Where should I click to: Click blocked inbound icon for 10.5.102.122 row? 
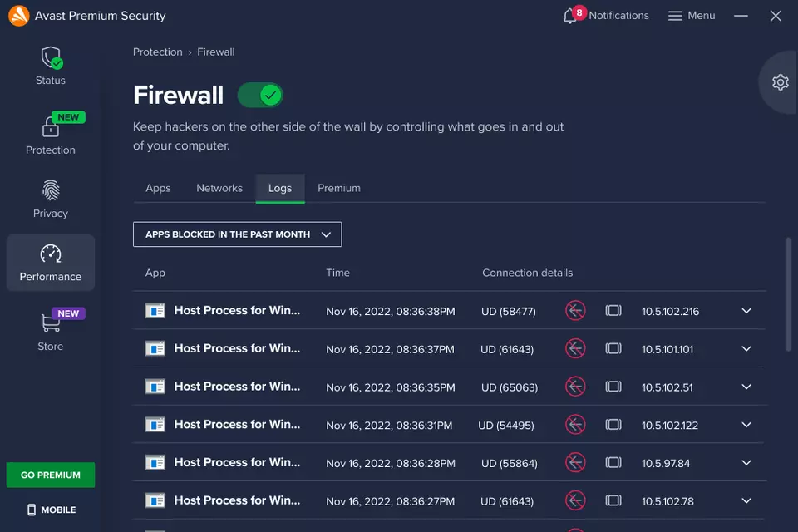[x=575, y=425]
